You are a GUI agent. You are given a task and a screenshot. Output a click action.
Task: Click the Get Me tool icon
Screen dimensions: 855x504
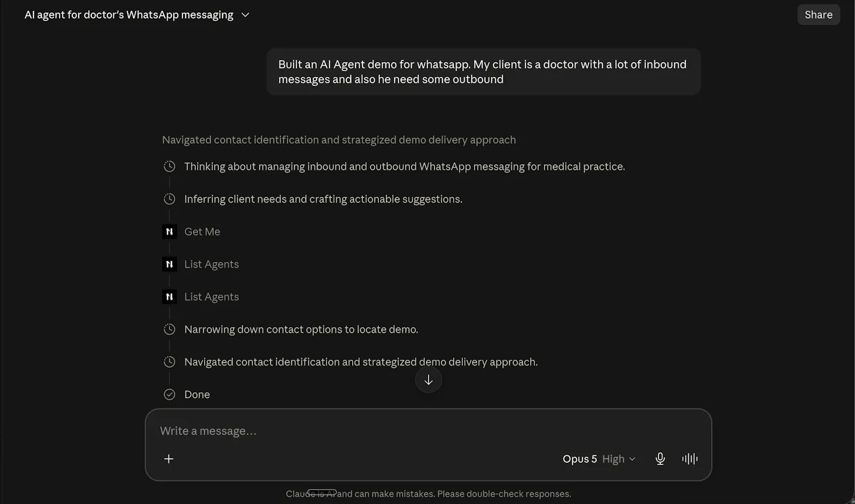pyautogui.click(x=169, y=231)
